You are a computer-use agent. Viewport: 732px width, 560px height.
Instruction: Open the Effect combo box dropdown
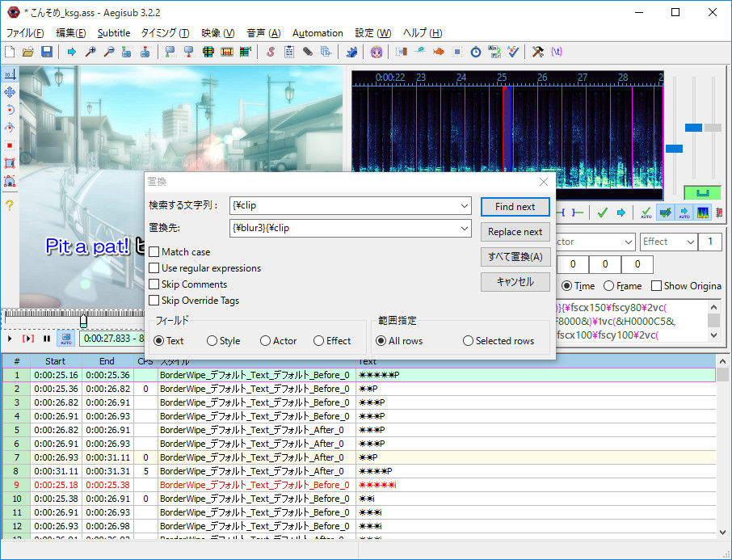tap(691, 242)
